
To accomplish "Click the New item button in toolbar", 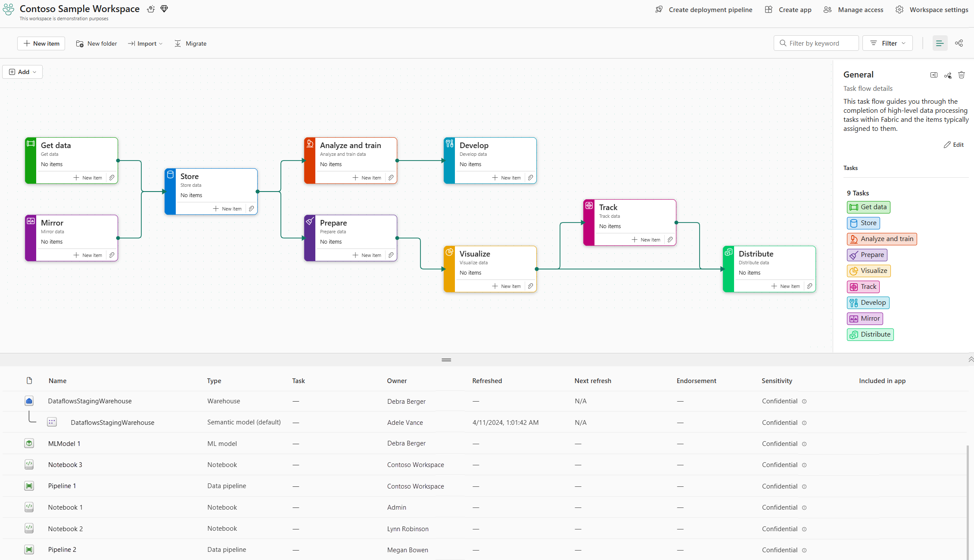I will point(41,43).
